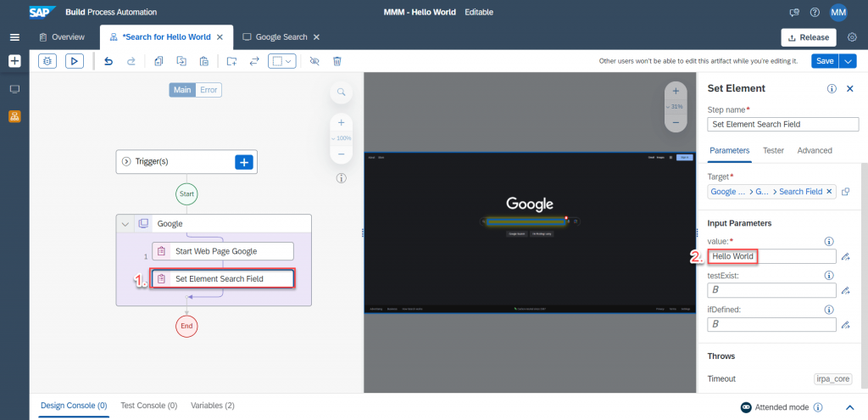The width and height of the screenshot is (868, 420).
Task: Open workflow zoom level 100% dropdown
Action: click(x=341, y=138)
